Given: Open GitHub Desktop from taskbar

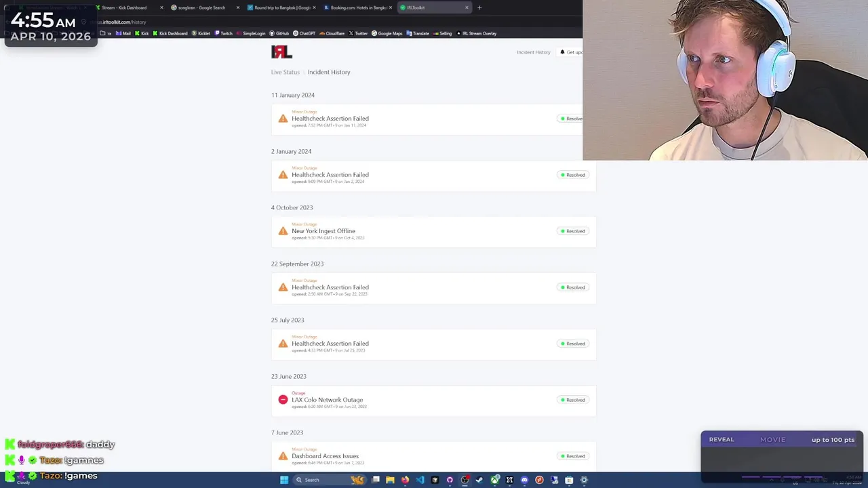Looking at the screenshot, I should click(450, 480).
